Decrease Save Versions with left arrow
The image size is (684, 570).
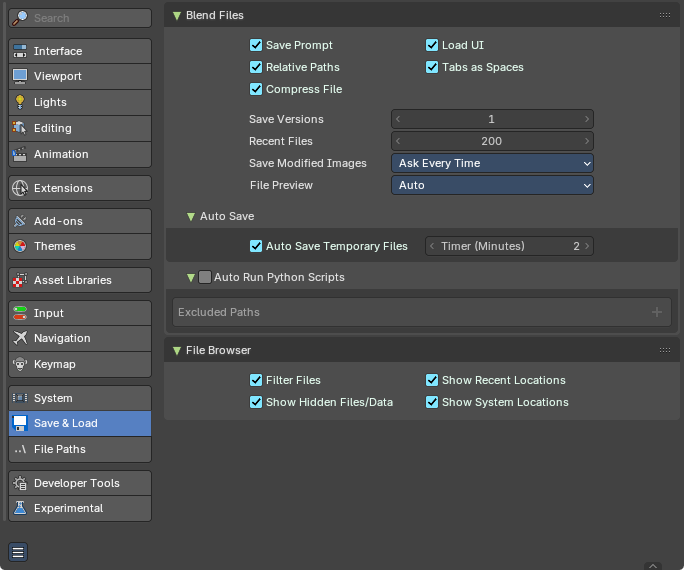(398, 119)
